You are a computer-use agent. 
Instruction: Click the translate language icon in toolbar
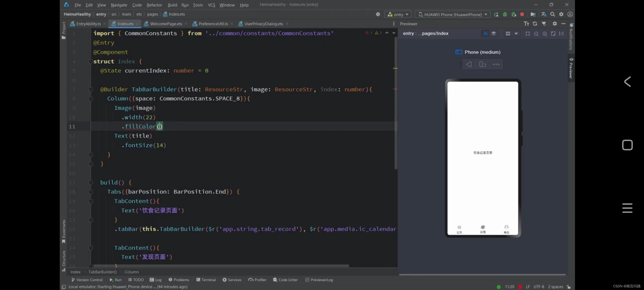coord(544,14)
